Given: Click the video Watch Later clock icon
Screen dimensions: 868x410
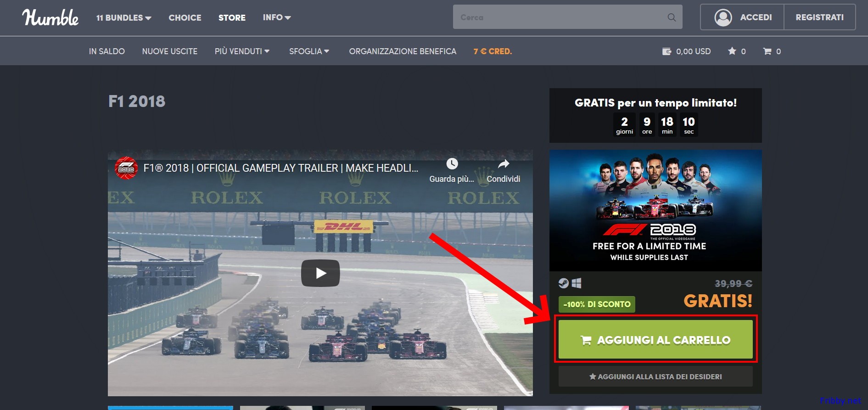Looking at the screenshot, I should (x=452, y=164).
